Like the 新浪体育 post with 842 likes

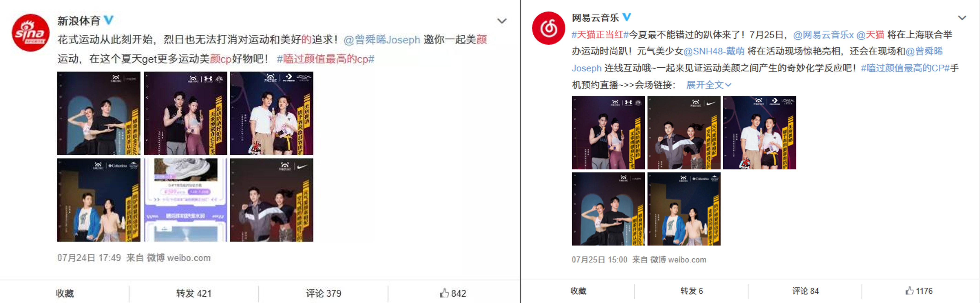(x=453, y=293)
